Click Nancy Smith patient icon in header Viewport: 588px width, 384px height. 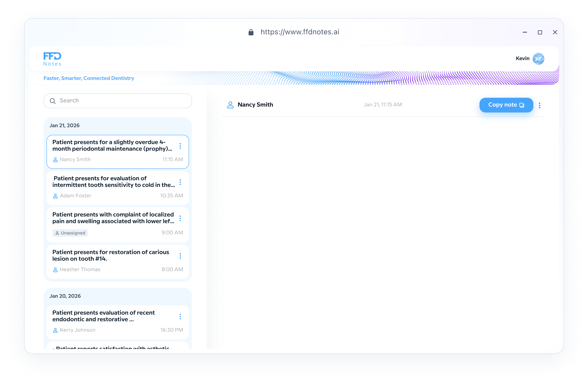(230, 105)
